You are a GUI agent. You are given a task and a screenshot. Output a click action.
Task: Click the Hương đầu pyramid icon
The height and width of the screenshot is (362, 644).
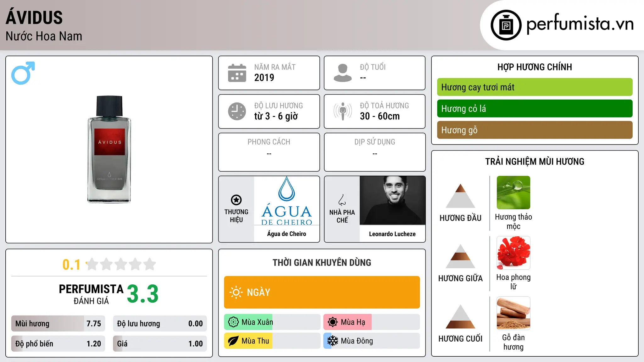(x=460, y=196)
